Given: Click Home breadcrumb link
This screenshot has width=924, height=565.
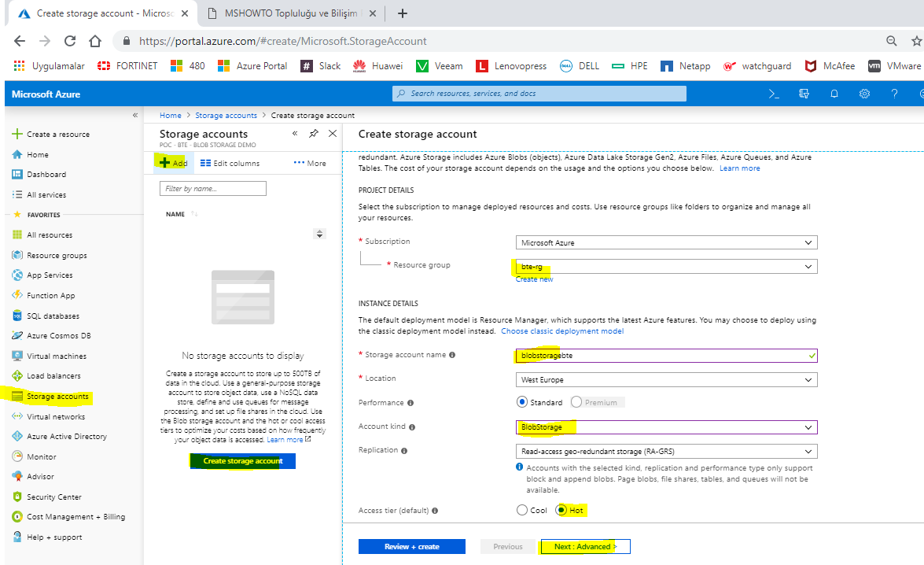Looking at the screenshot, I should point(171,116).
